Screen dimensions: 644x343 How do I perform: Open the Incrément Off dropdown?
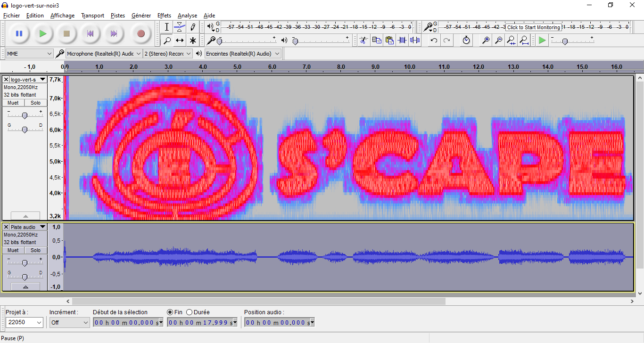69,323
